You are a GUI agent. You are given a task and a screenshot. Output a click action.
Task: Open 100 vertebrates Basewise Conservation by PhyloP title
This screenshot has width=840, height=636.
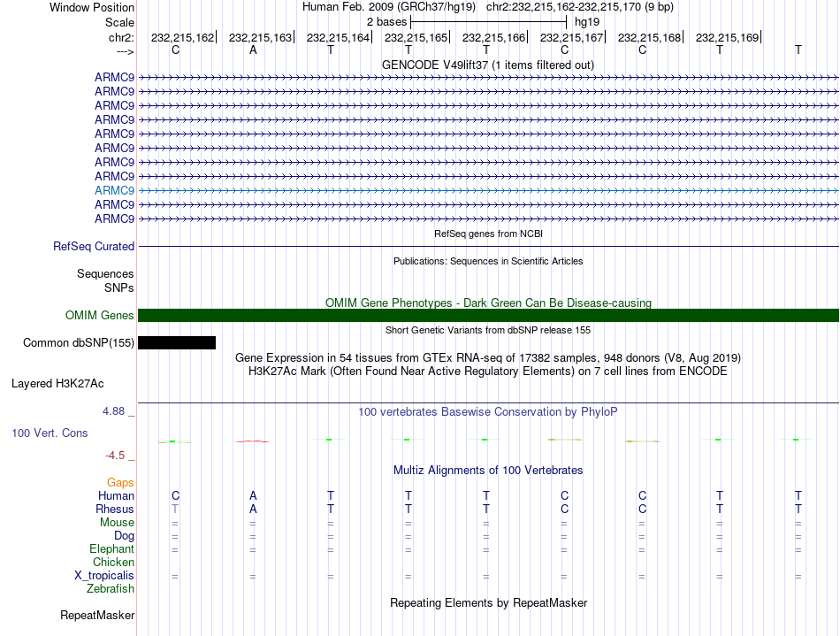[x=488, y=411]
